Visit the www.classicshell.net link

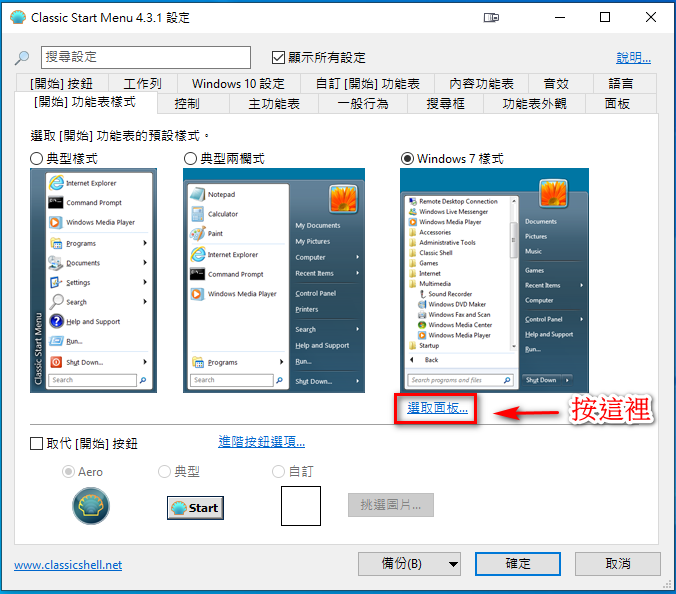[68, 565]
